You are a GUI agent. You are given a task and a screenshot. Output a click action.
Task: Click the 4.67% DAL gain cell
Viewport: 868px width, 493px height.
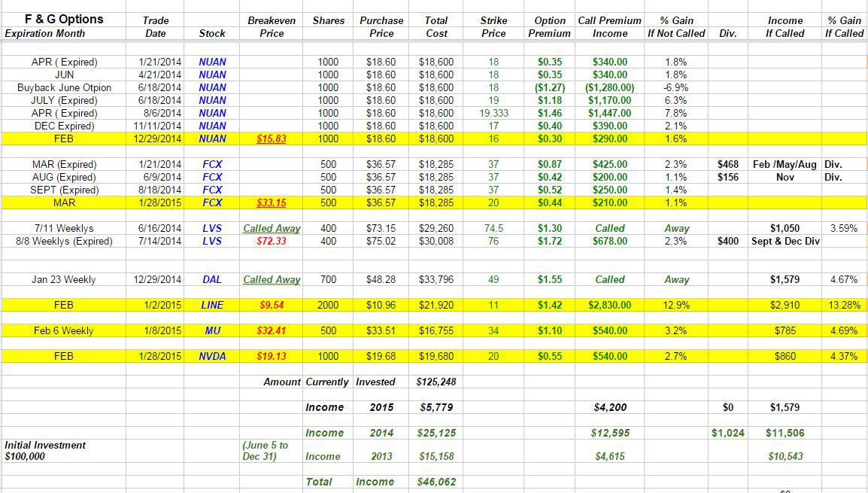pyautogui.click(x=844, y=280)
